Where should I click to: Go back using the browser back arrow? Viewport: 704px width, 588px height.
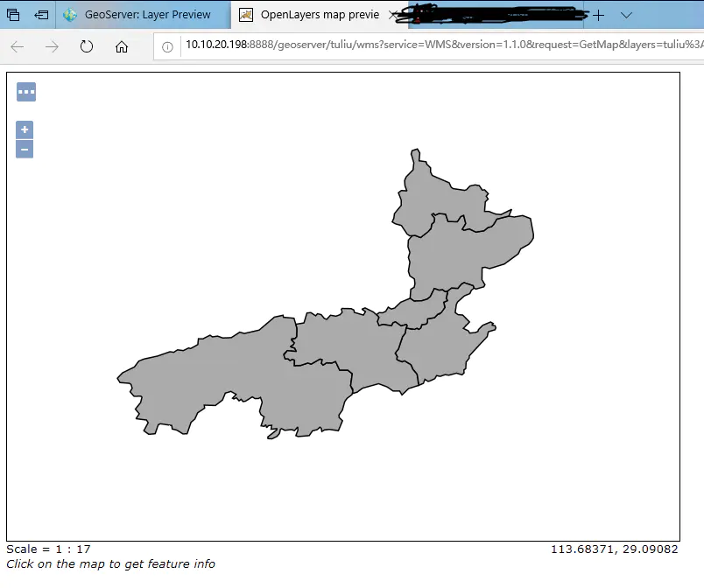pyautogui.click(x=17, y=46)
